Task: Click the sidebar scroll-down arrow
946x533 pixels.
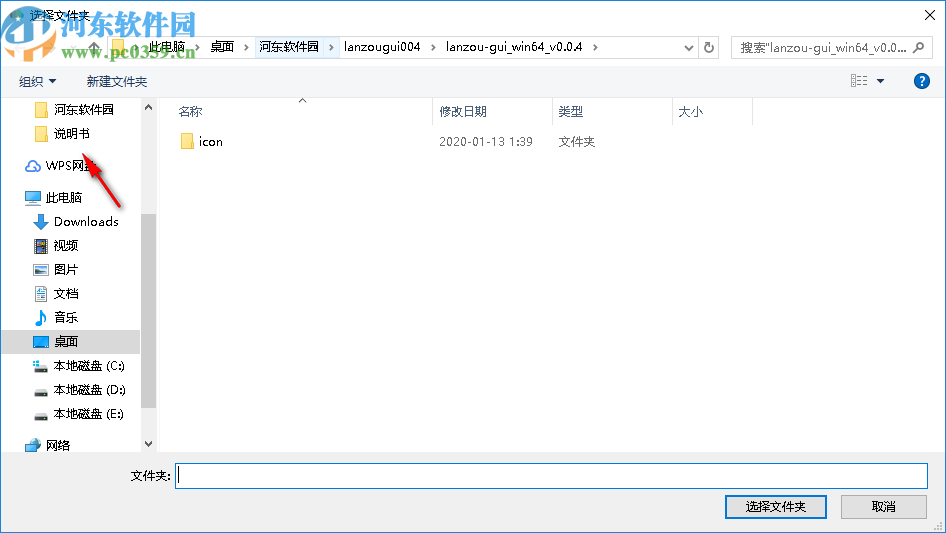Action: [148, 444]
